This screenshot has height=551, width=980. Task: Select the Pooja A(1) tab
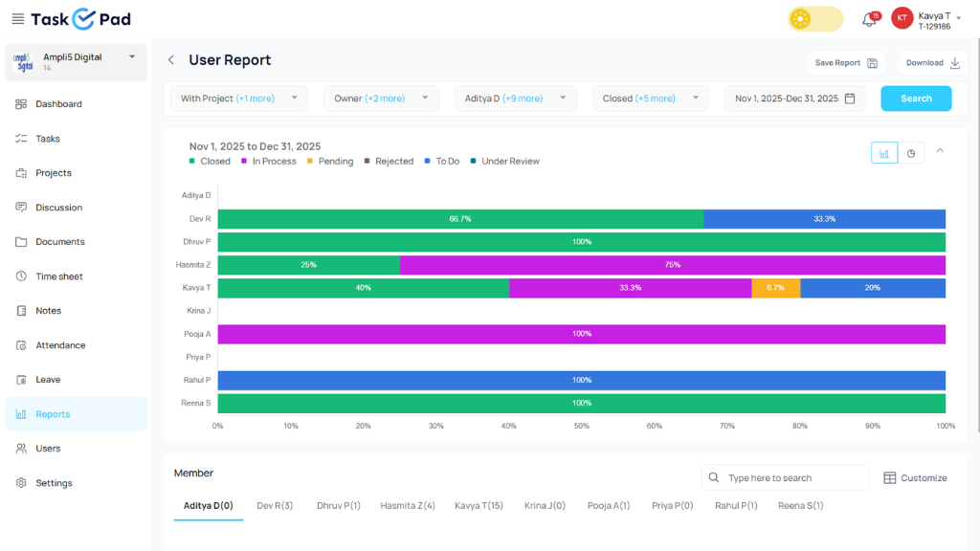pos(609,506)
